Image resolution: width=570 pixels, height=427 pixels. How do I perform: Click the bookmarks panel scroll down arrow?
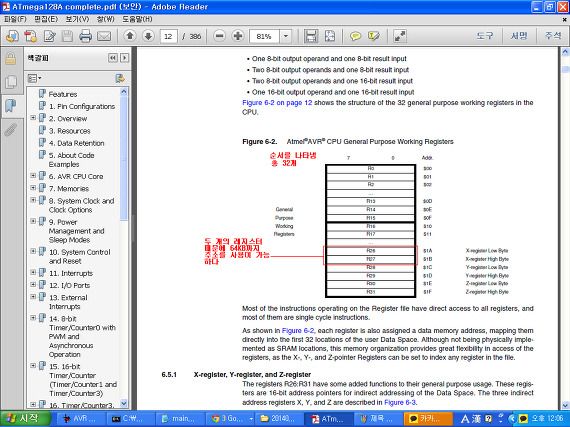coord(124,403)
